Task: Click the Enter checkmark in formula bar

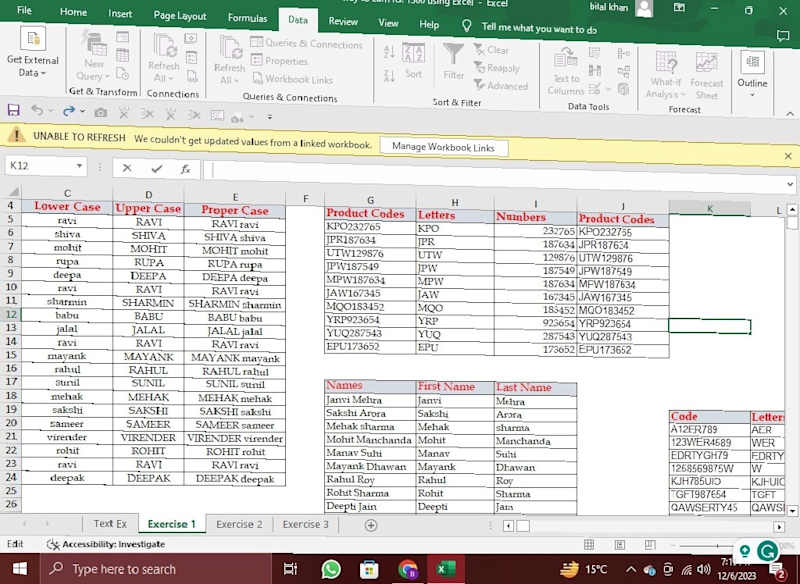Action: [157, 168]
